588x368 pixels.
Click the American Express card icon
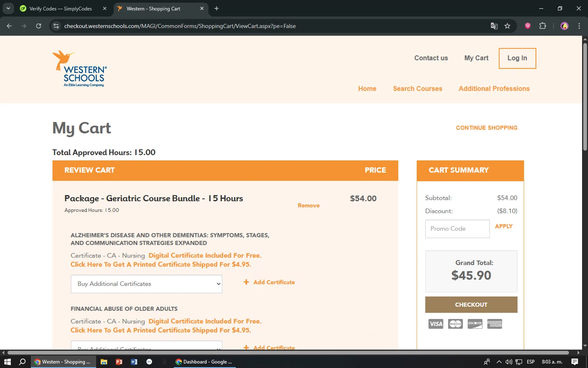tap(494, 324)
